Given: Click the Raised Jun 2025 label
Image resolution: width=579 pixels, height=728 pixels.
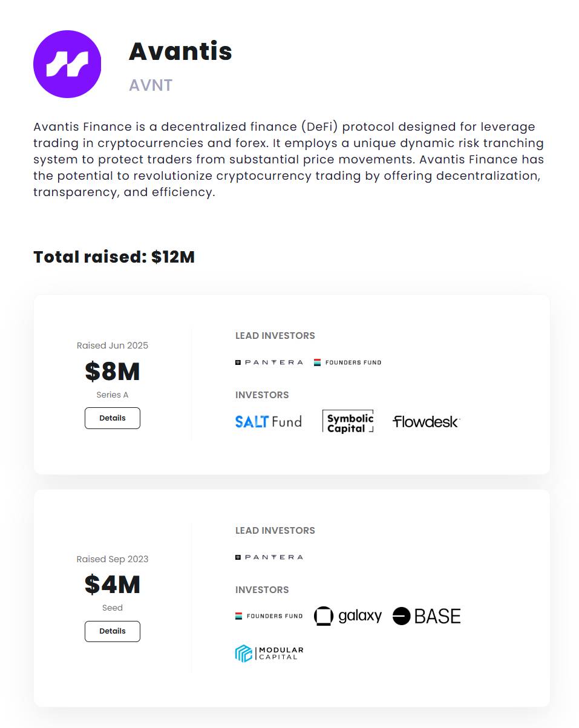Looking at the screenshot, I should pos(113,346).
